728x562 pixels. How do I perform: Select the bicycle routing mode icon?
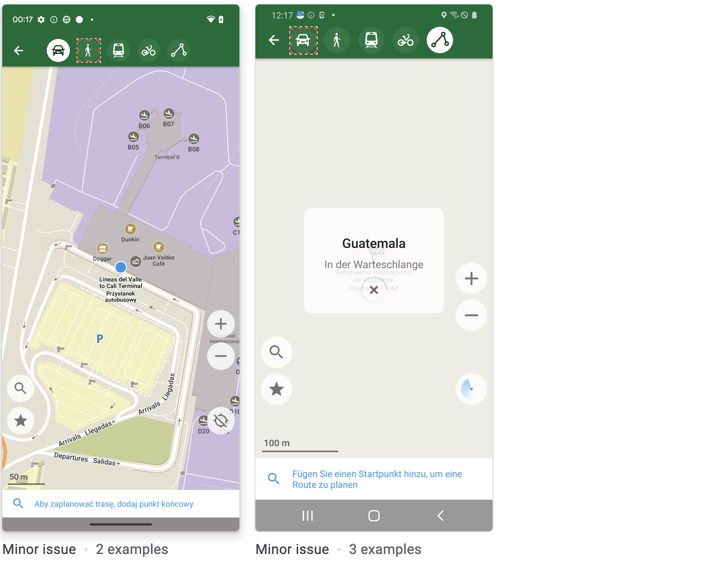(148, 50)
